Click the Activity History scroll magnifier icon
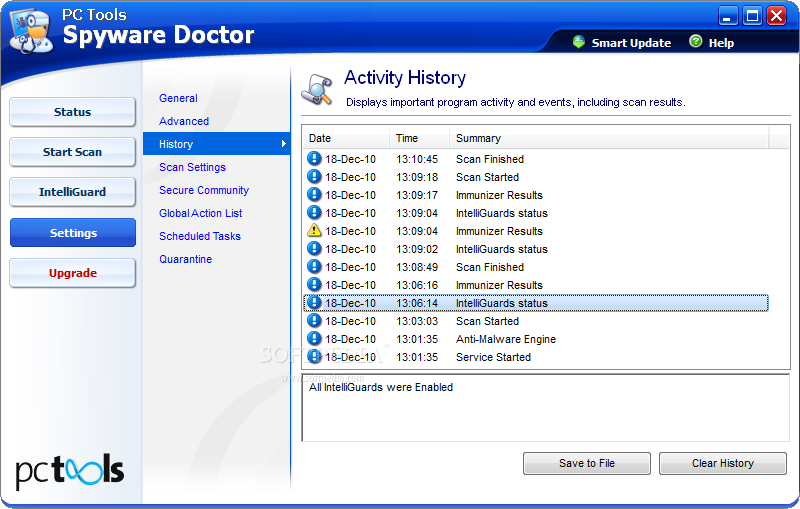The width and height of the screenshot is (800, 509). click(317, 89)
